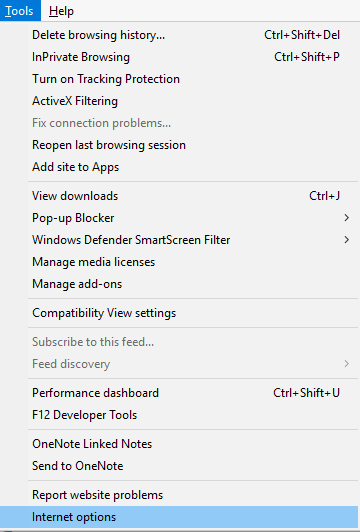
Task: Toggle ActiveX Filtering
Action: point(193,101)
